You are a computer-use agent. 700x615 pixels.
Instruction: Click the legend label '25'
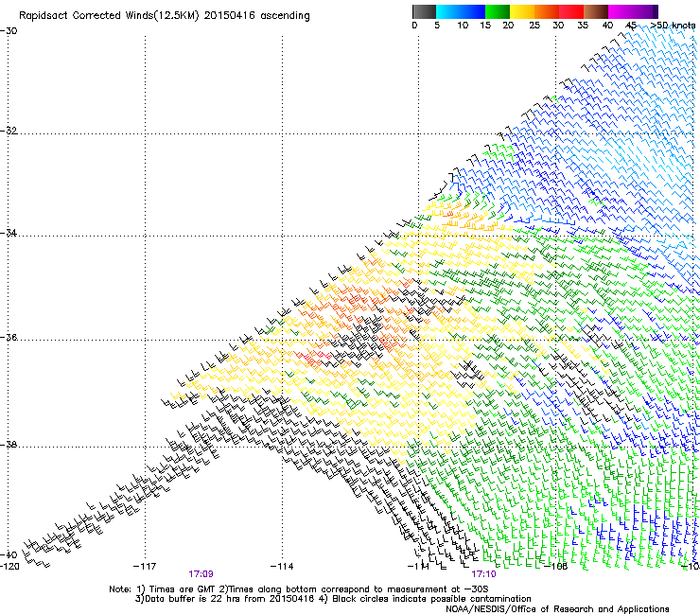(x=534, y=26)
